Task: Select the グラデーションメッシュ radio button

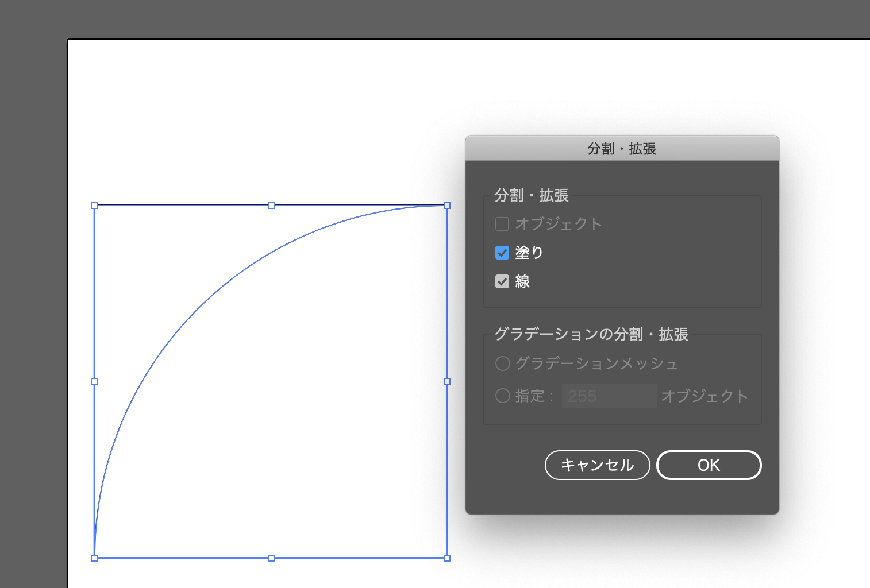Action: pos(502,363)
